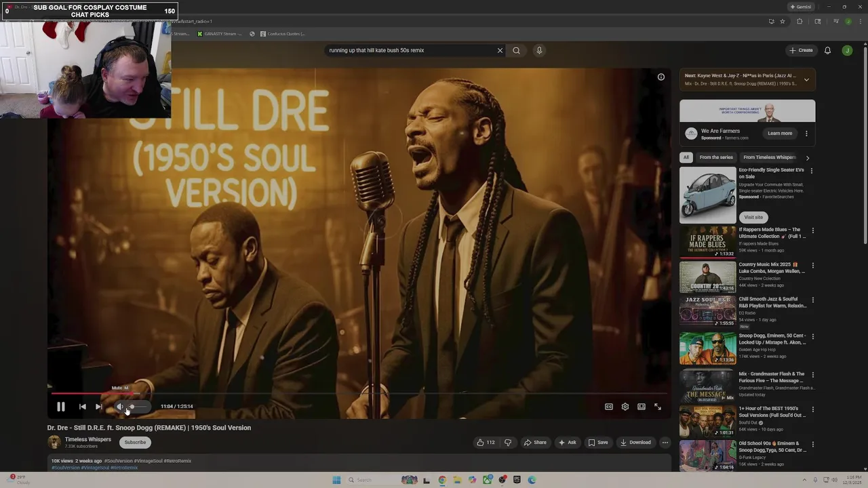Open File Explorer from taskbar
Image resolution: width=868 pixels, height=488 pixels.
pyautogui.click(x=457, y=480)
